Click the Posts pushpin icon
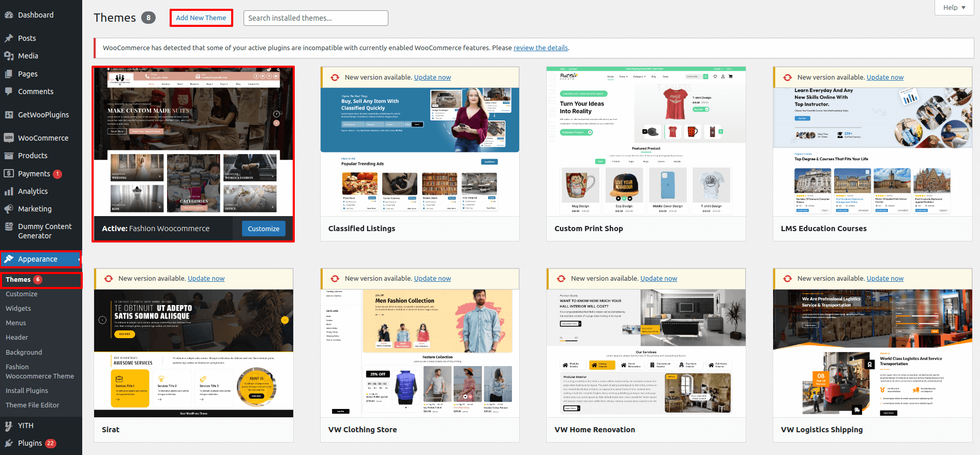 point(9,38)
